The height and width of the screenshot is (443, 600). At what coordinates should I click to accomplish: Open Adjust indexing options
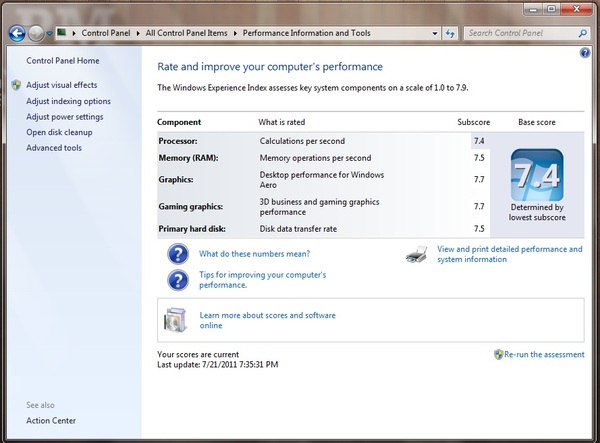pyautogui.click(x=68, y=101)
